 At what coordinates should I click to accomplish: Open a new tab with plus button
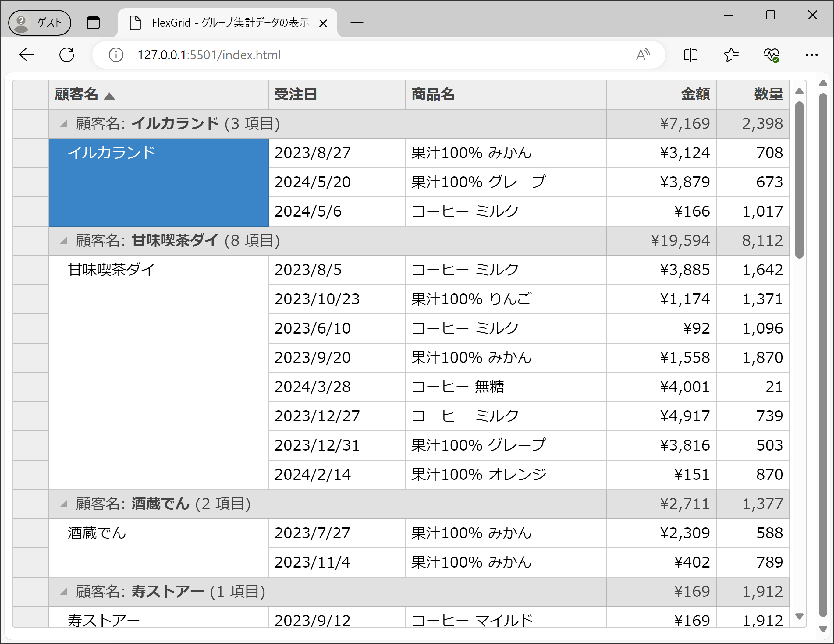pyautogui.click(x=357, y=23)
